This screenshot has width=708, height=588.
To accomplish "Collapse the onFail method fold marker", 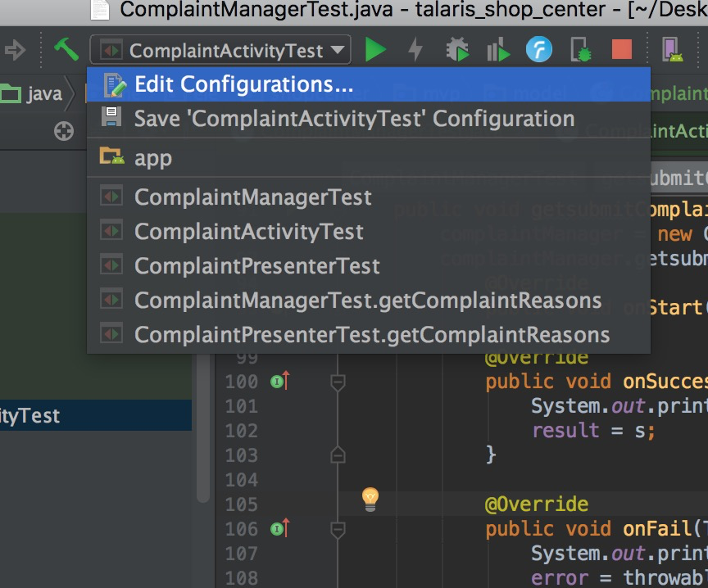I will click(x=338, y=530).
